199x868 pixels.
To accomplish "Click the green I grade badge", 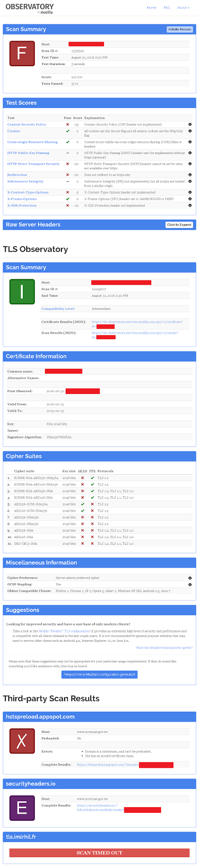I will [x=22, y=291].
